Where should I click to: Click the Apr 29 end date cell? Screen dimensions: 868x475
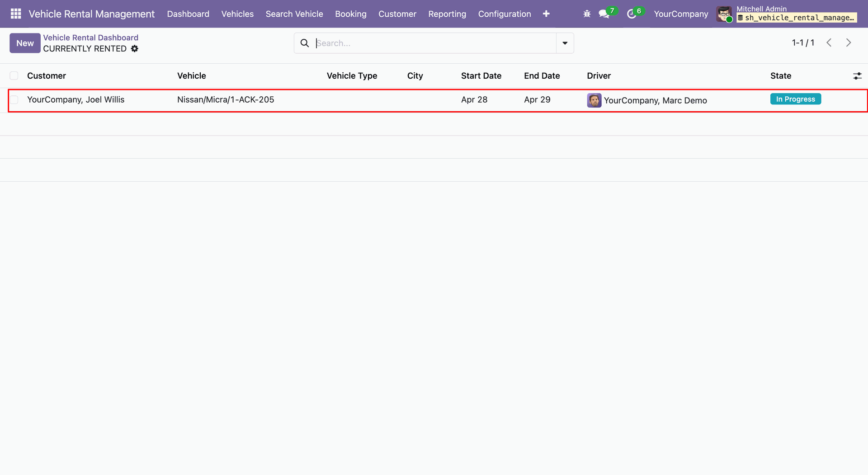[x=537, y=100]
